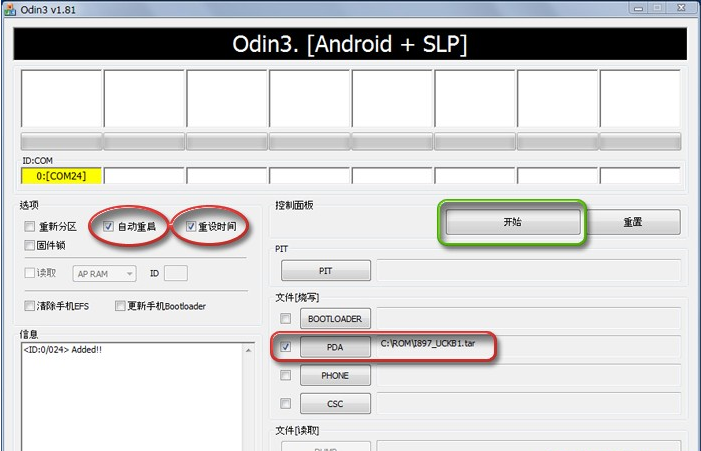Click the PHONE file path field
The height and width of the screenshot is (451, 701).
tap(529, 375)
